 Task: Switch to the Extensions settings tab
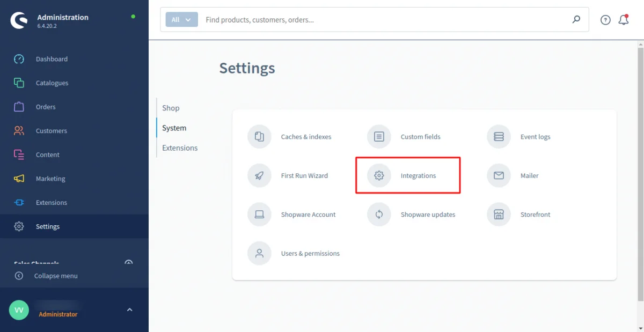180,147
